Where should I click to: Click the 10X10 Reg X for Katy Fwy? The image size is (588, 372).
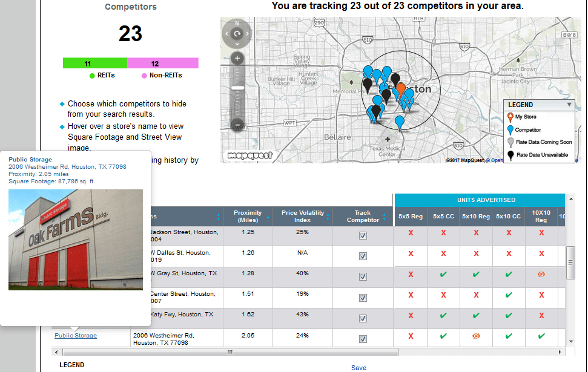pos(541,315)
